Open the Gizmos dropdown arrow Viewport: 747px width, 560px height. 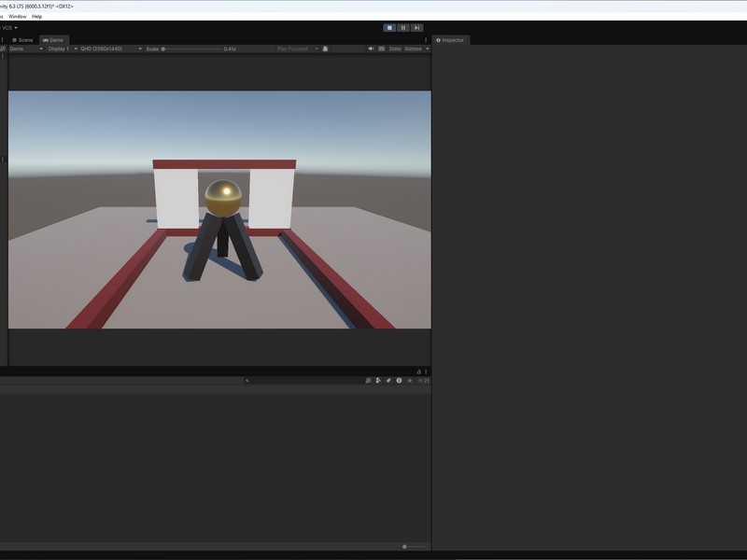click(x=428, y=49)
